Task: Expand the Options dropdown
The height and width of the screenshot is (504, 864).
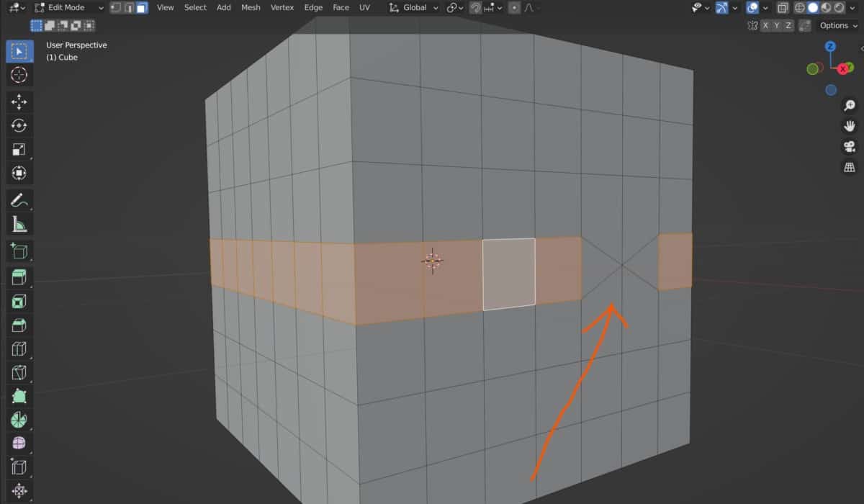Action: [838, 25]
